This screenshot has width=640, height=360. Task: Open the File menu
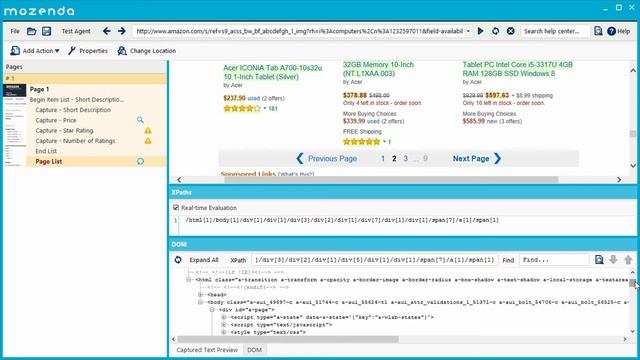15,31
